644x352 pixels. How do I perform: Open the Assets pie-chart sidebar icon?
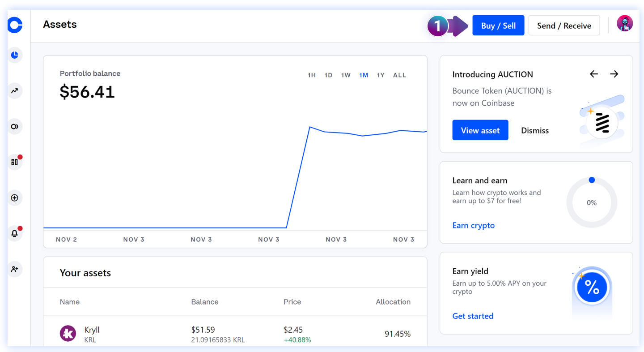[15, 55]
